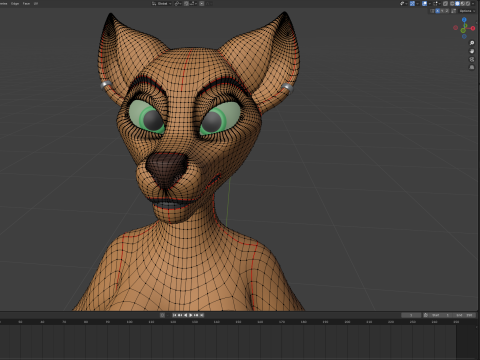Play the animation forward
This screenshot has height=360, width=480.
191,315
